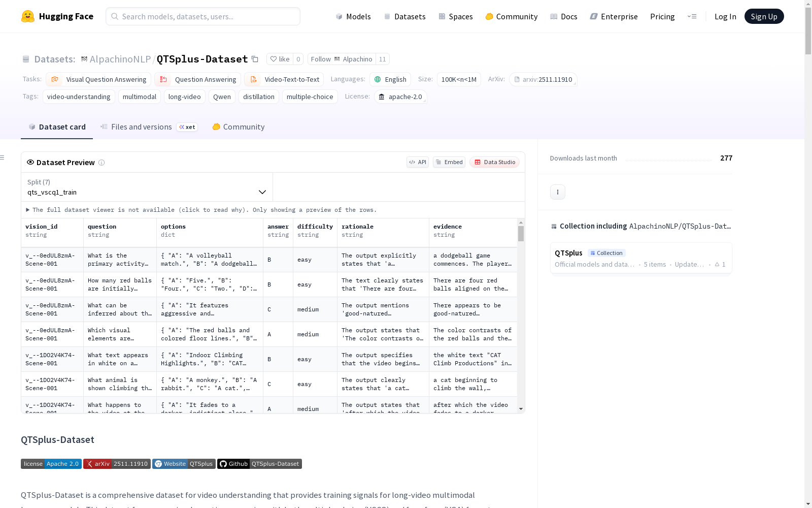The width and height of the screenshot is (812, 508).
Task: Click the Sign Up button
Action: 764,16
